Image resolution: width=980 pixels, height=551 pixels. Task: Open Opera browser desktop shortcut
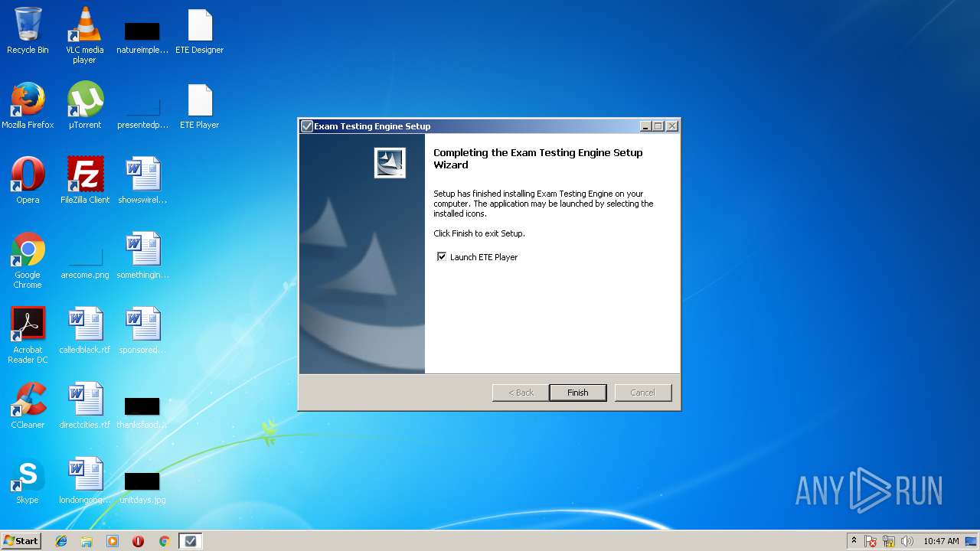pyautogui.click(x=28, y=181)
